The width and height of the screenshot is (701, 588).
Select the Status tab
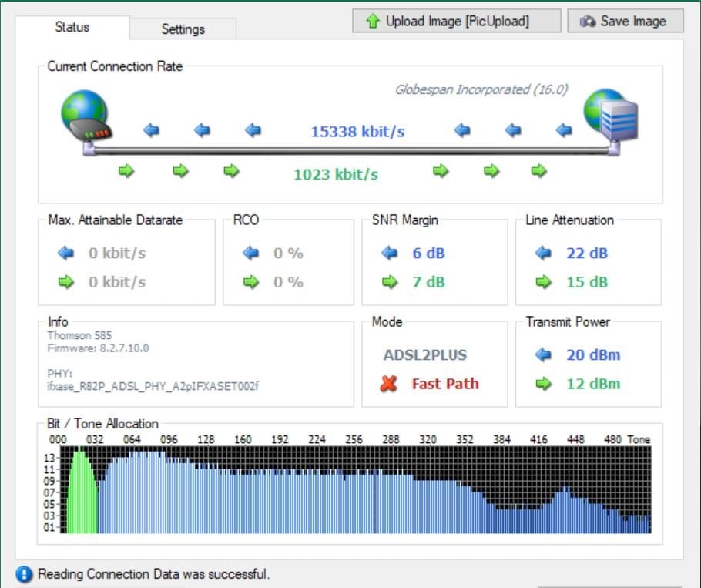click(x=72, y=27)
